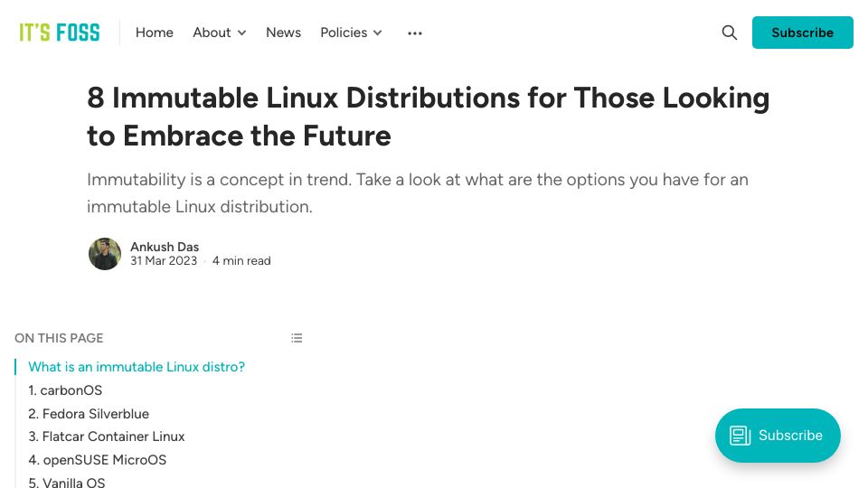Open the News menu item
This screenshot has height=488, width=868.
pyautogui.click(x=283, y=33)
